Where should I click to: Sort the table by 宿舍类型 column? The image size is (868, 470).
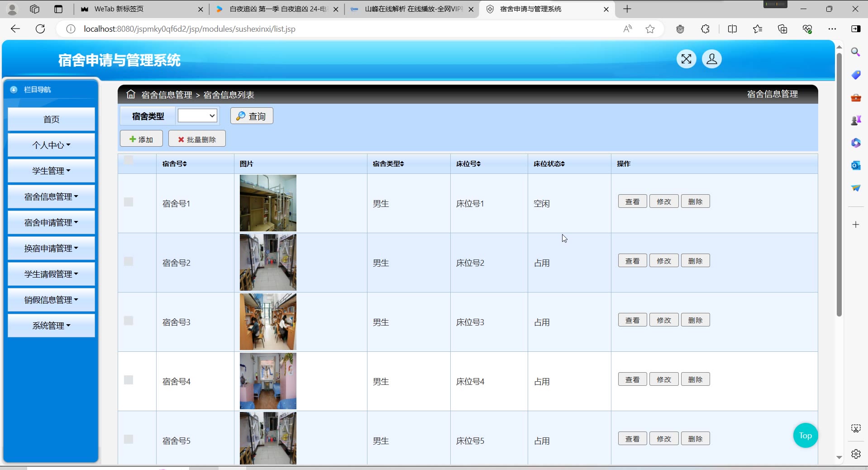388,164
